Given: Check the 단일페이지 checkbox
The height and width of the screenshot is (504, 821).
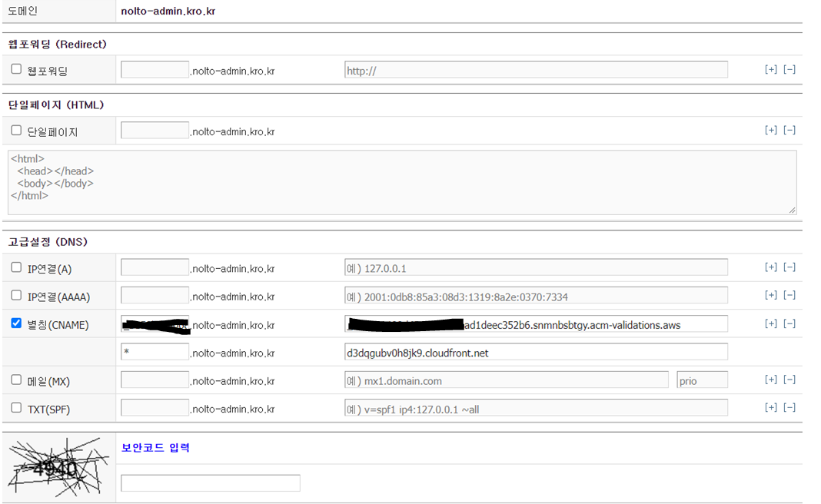Looking at the screenshot, I should [16, 131].
